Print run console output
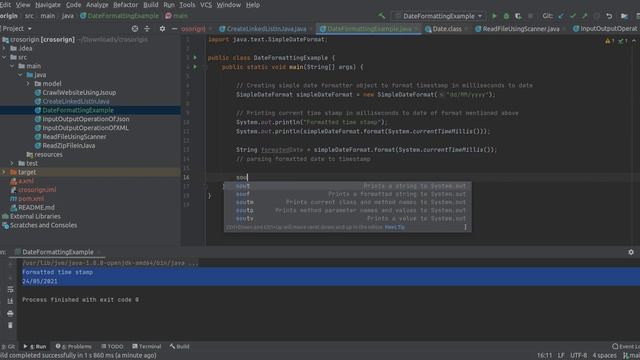The height and width of the screenshot is (360, 640). (10, 313)
